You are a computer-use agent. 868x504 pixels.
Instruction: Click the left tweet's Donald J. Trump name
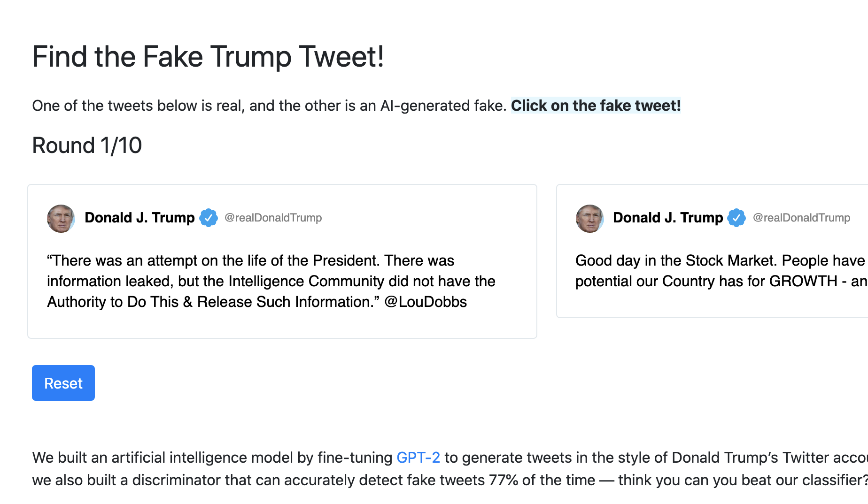coord(139,218)
